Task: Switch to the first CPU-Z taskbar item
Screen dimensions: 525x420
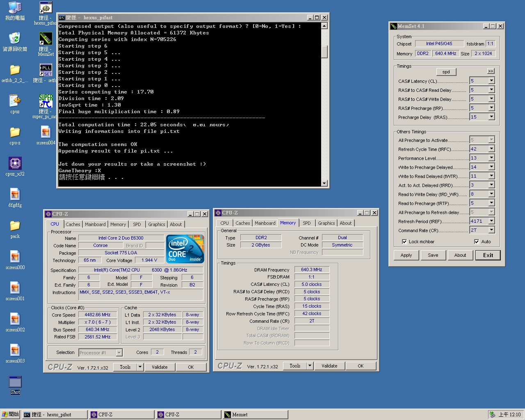Action: pos(122,415)
